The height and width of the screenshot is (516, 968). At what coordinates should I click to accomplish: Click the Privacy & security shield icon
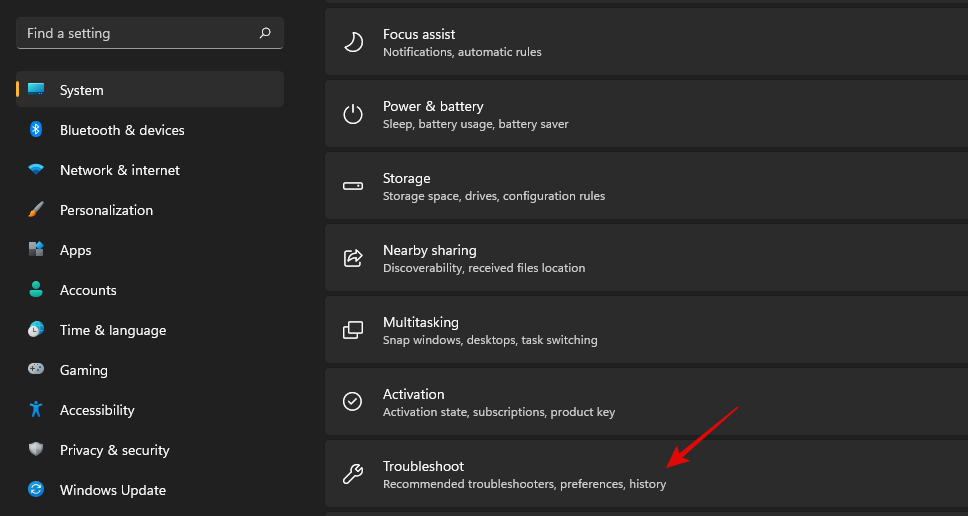36,450
